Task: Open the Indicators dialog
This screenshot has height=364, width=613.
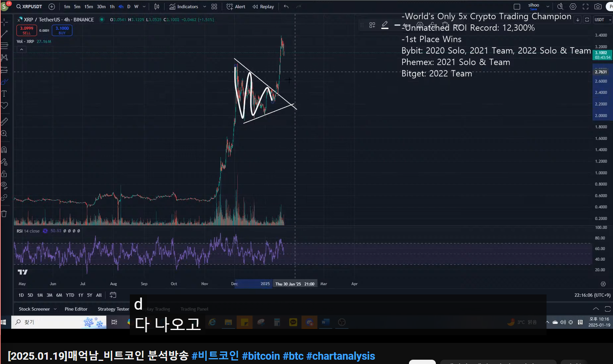Action: [x=184, y=7]
